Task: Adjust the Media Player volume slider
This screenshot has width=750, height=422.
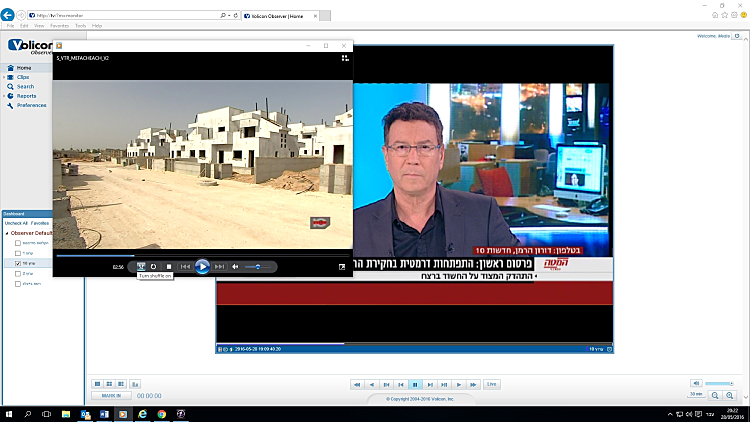Action: click(258, 267)
